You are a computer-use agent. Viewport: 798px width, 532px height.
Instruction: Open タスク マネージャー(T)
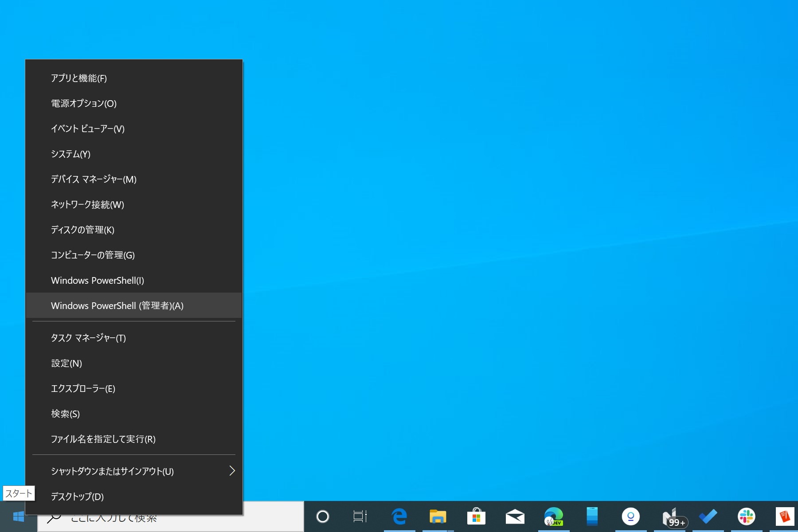pyautogui.click(x=133, y=338)
